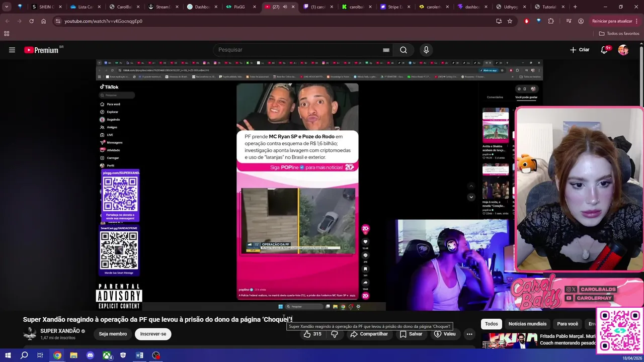Open the YouTube guide hamburger menu
The height and width of the screenshot is (362, 644).
tap(12, 50)
